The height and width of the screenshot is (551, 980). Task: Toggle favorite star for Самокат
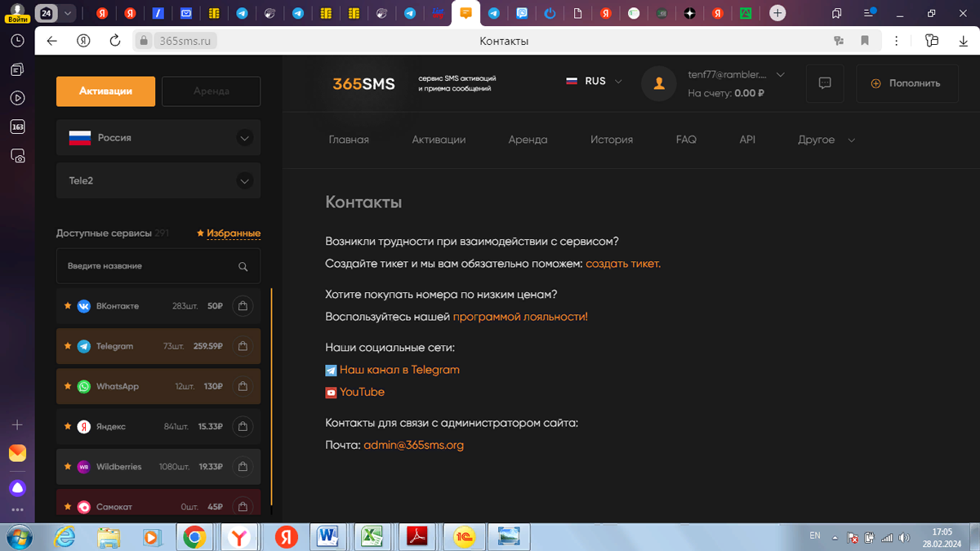pyautogui.click(x=68, y=507)
